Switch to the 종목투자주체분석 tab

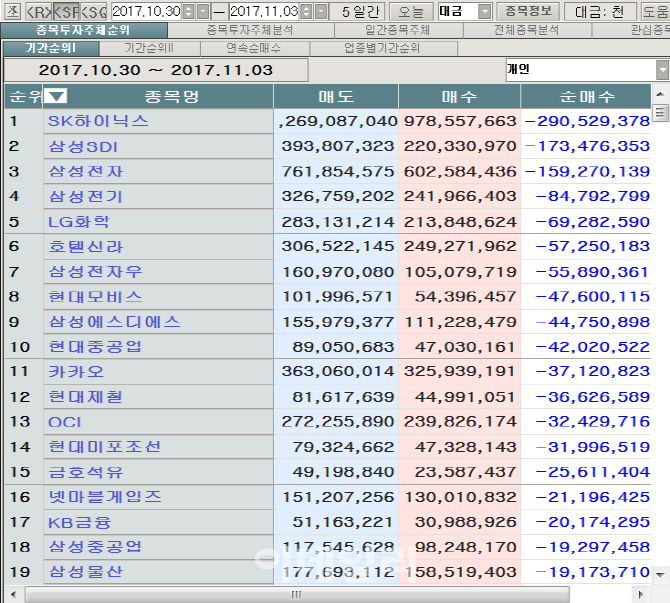pyautogui.click(x=250, y=30)
